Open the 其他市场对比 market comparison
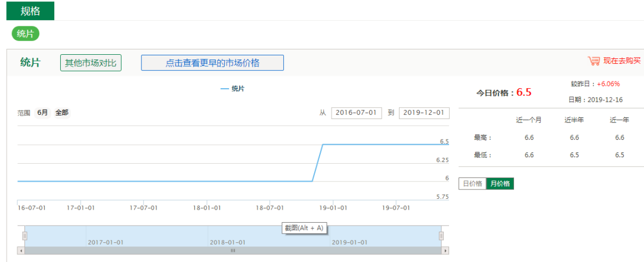Viewport: 644px width, 262px height. tap(91, 63)
